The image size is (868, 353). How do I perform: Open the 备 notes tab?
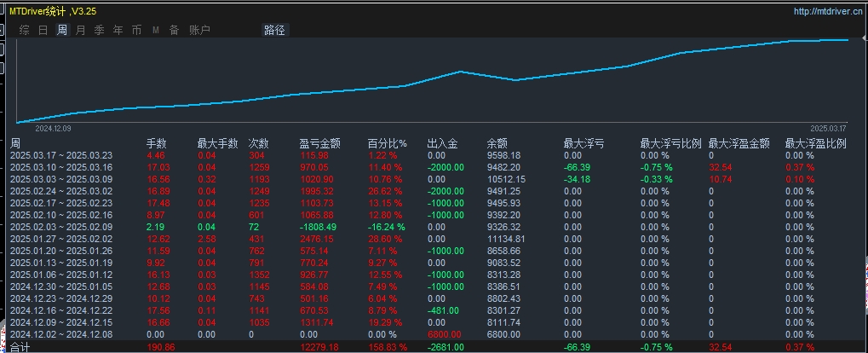click(175, 30)
